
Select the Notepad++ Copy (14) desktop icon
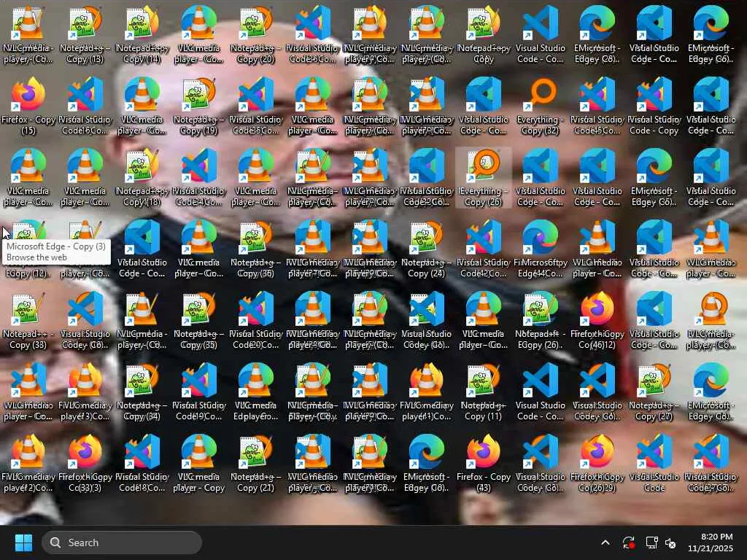pos(142,34)
